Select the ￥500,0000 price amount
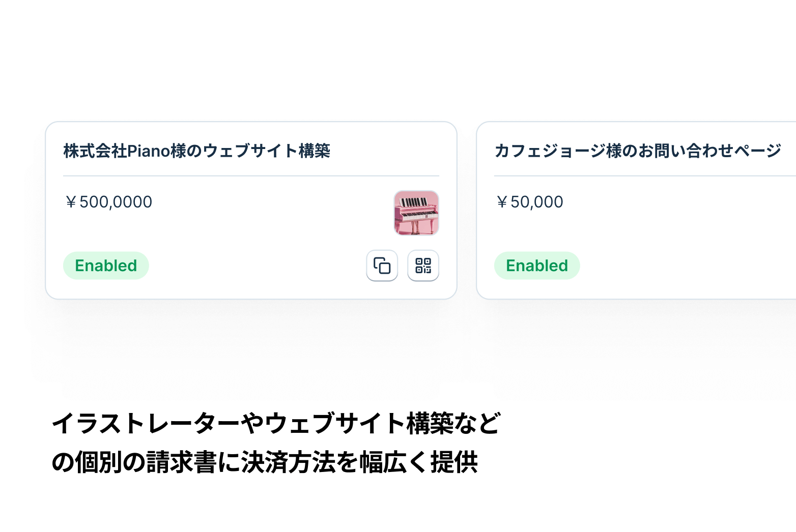 pyautogui.click(x=109, y=202)
